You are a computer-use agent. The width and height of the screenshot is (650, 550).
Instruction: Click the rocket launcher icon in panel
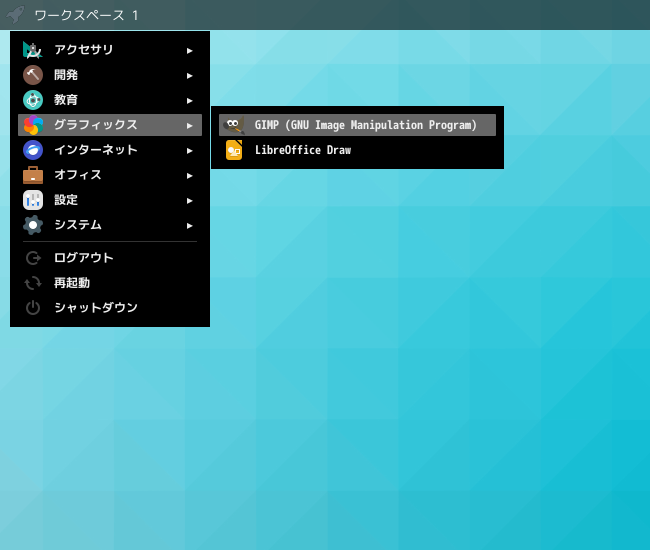pos(15,15)
